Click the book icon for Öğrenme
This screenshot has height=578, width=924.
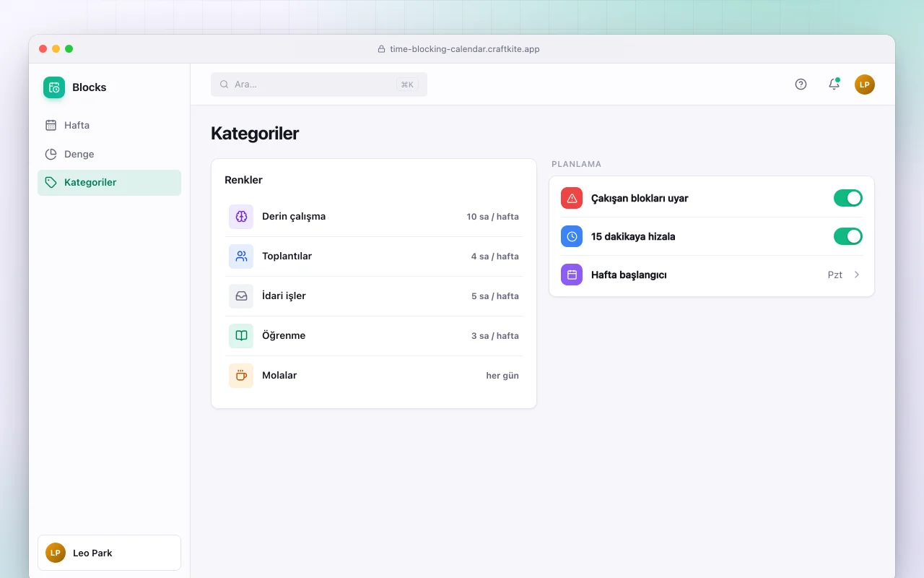pos(241,336)
